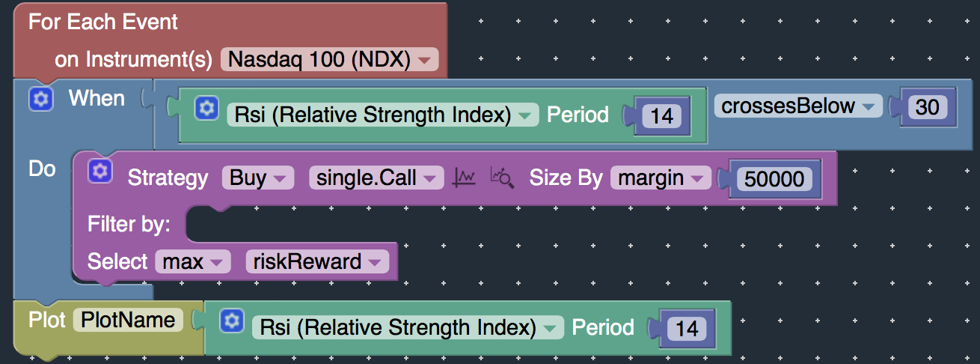
Task: Edit the PlotName text field
Action: (128, 320)
